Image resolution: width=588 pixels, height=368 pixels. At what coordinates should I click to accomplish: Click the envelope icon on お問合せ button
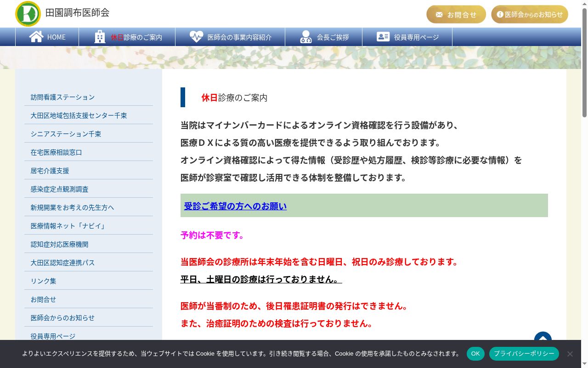click(439, 14)
